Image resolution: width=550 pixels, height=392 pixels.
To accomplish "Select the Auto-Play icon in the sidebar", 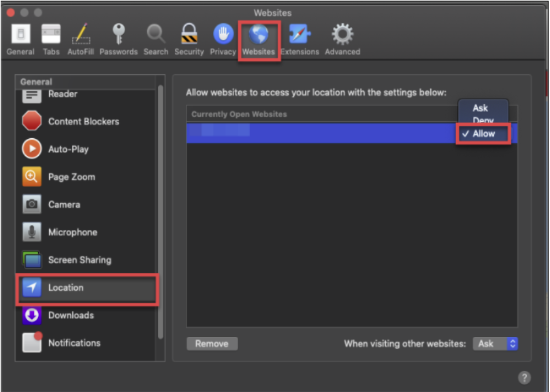I will point(31,148).
